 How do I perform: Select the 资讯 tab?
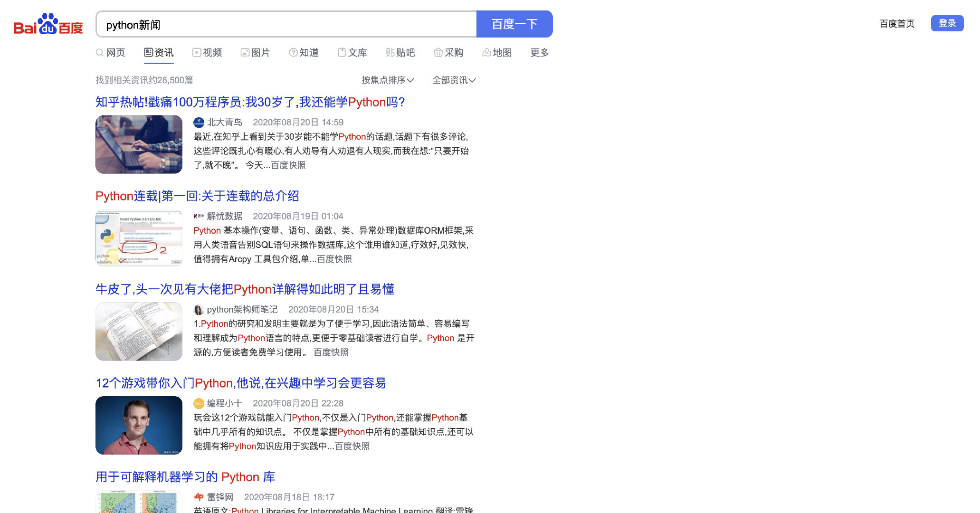pos(159,53)
